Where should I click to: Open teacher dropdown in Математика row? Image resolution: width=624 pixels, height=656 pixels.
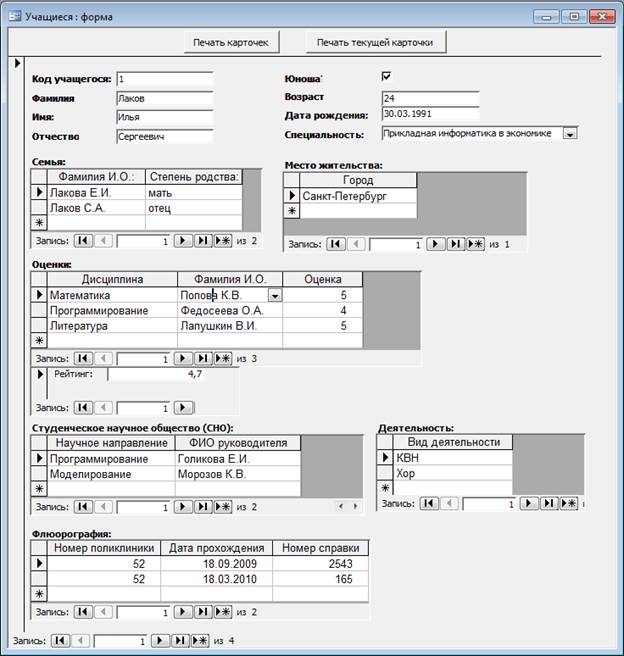[275, 295]
